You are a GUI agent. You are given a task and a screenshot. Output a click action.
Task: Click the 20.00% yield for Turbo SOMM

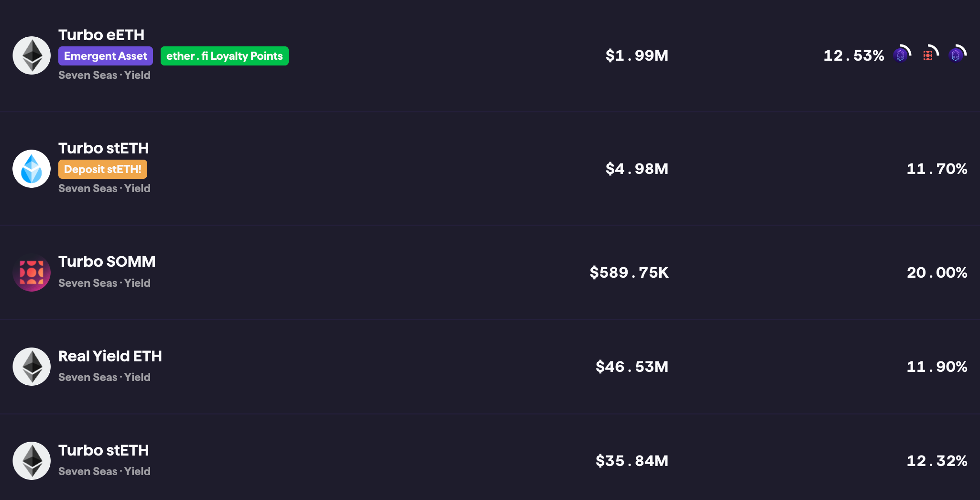tap(937, 272)
